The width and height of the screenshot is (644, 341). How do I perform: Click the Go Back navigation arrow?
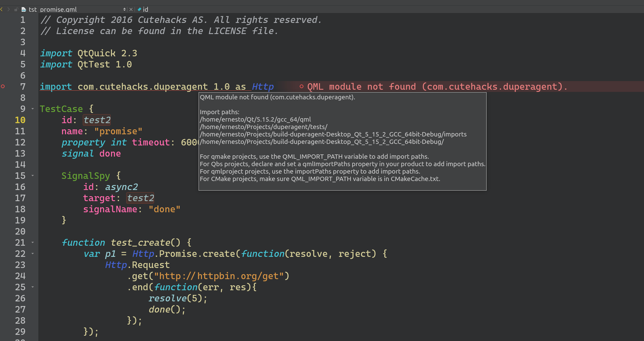tap(2, 9)
